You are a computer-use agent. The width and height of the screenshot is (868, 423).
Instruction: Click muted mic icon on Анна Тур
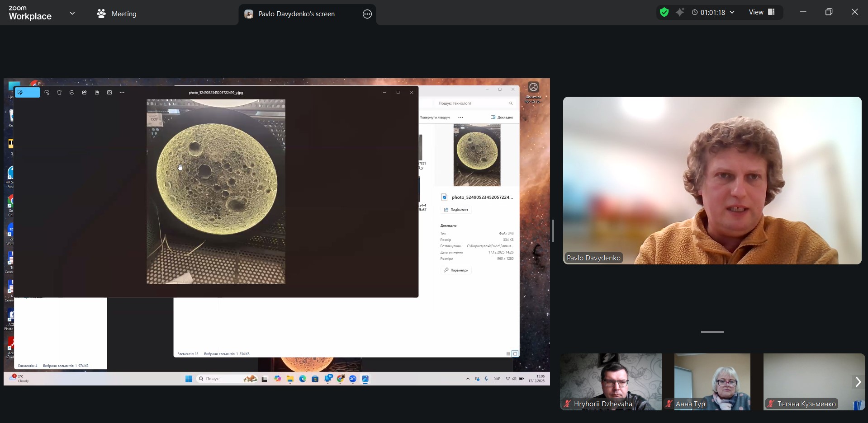(669, 404)
